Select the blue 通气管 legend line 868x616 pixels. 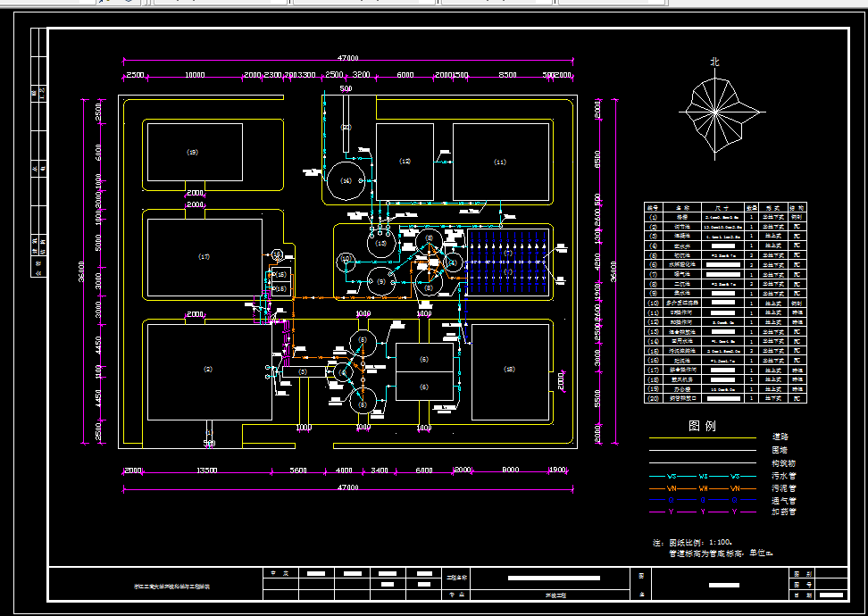[x=703, y=500]
